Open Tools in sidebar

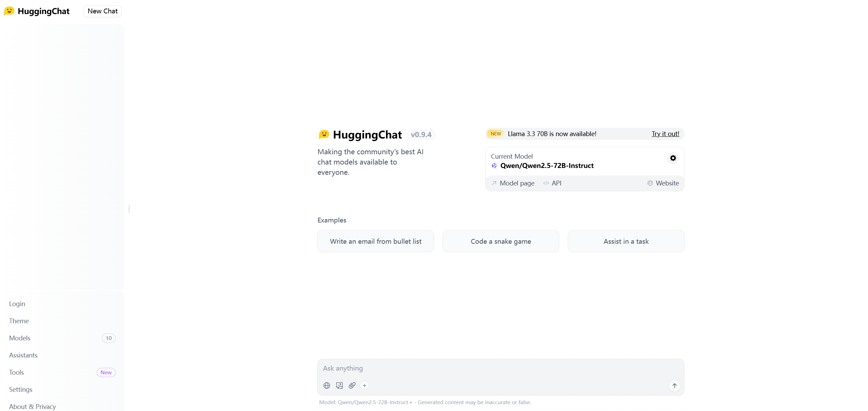tap(62, 372)
